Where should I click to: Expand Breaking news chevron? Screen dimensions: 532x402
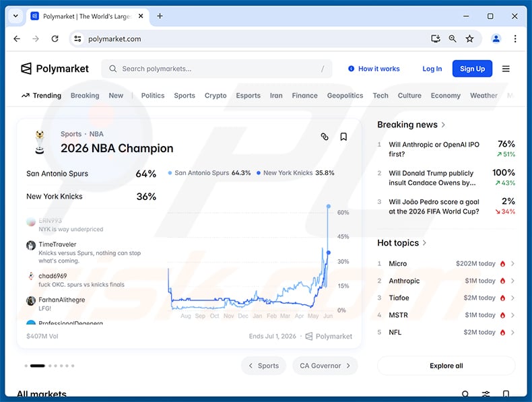pos(443,125)
